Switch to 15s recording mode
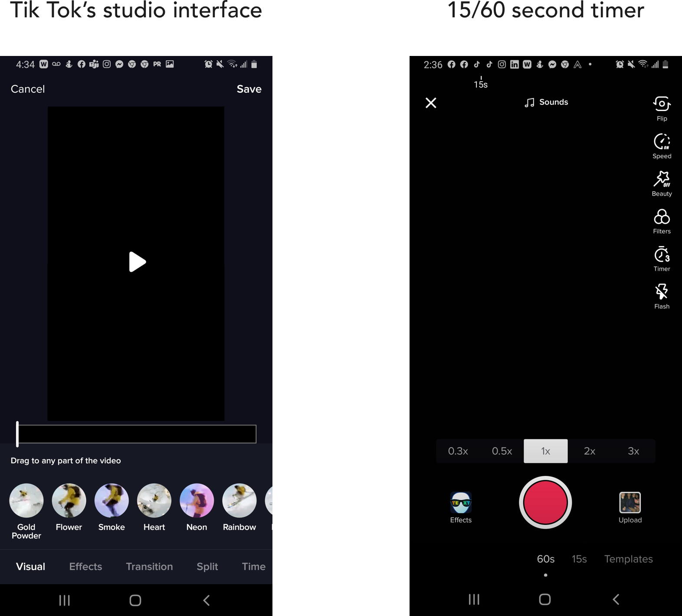The height and width of the screenshot is (616, 682). click(579, 559)
